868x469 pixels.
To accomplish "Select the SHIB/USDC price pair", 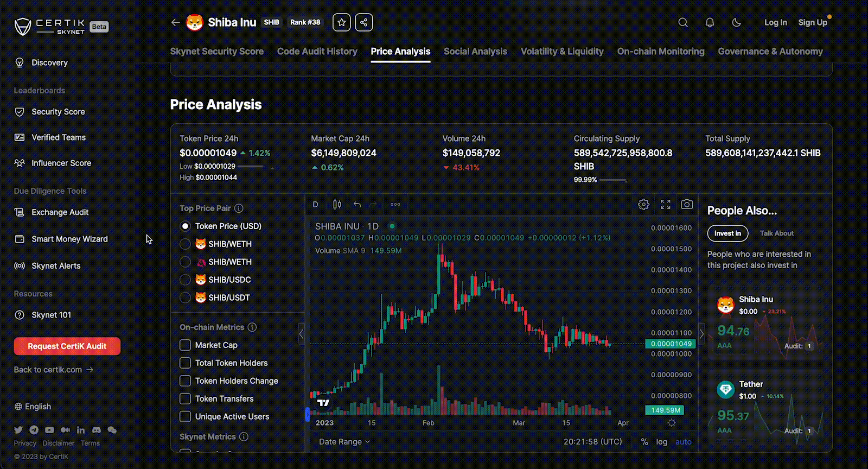I will click(x=186, y=280).
